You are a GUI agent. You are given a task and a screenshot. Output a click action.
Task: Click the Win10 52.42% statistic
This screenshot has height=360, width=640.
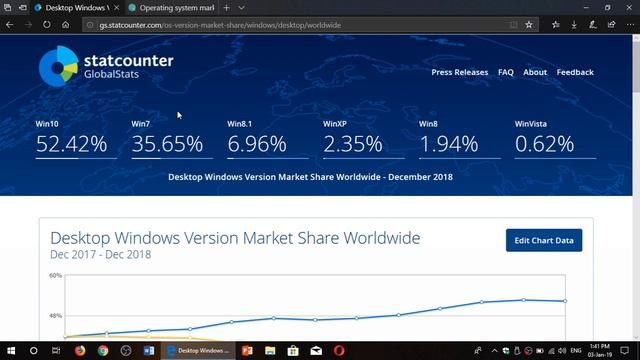pos(76,139)
